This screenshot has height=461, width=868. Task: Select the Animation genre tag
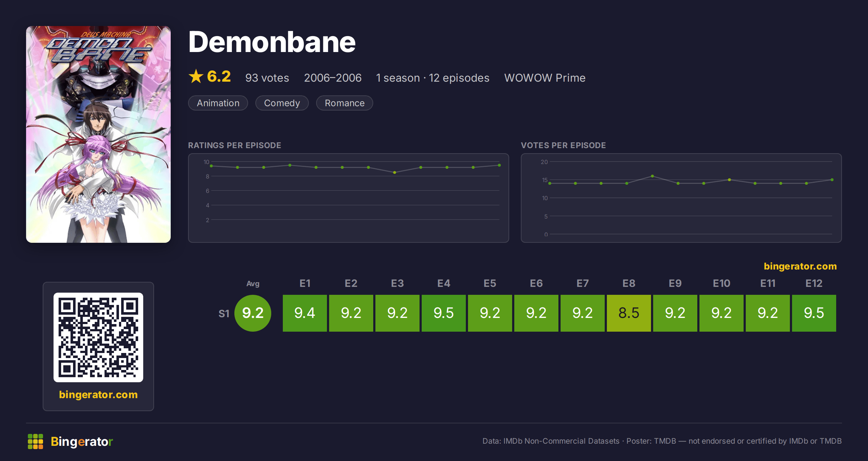[x=218, y=103]
